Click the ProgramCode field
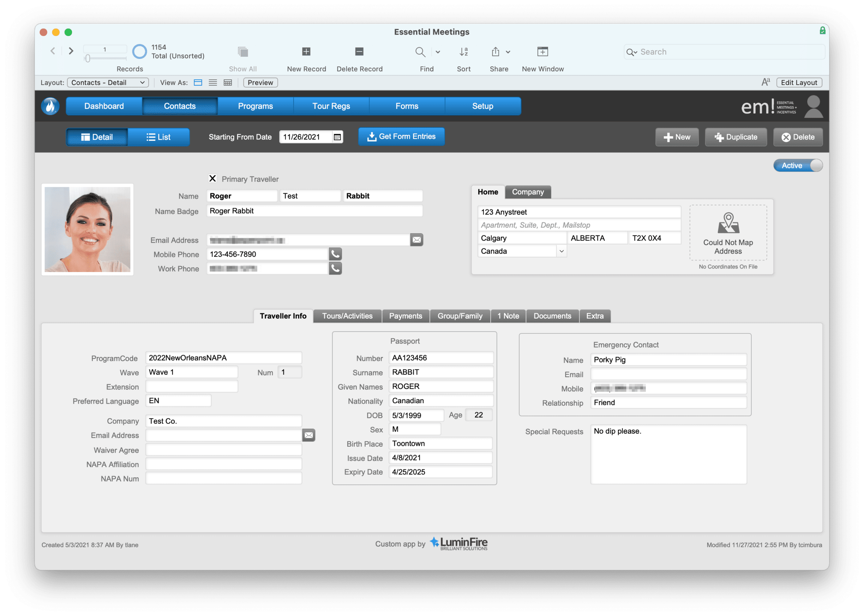This screenshot has width=864, height=616. click(x=223, y=358)
